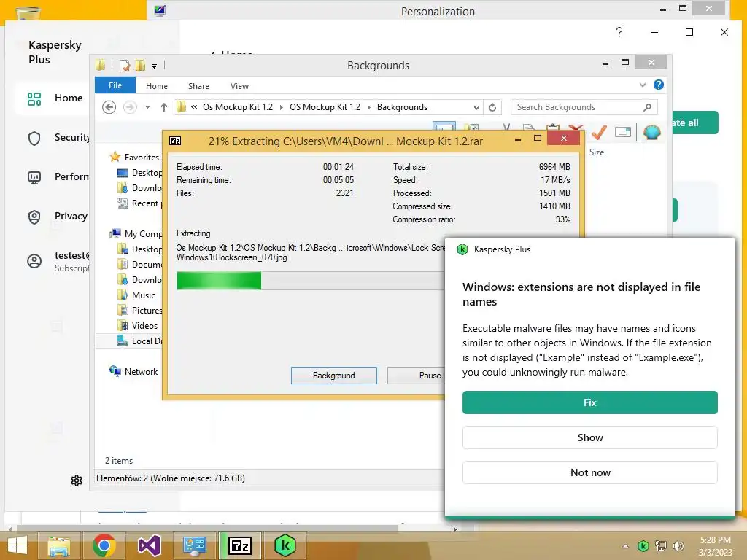Image resolution: width=747 pixels, height=560 pixels.
Task: Open the View ribbon tab
Action: (x=239, y=86)
